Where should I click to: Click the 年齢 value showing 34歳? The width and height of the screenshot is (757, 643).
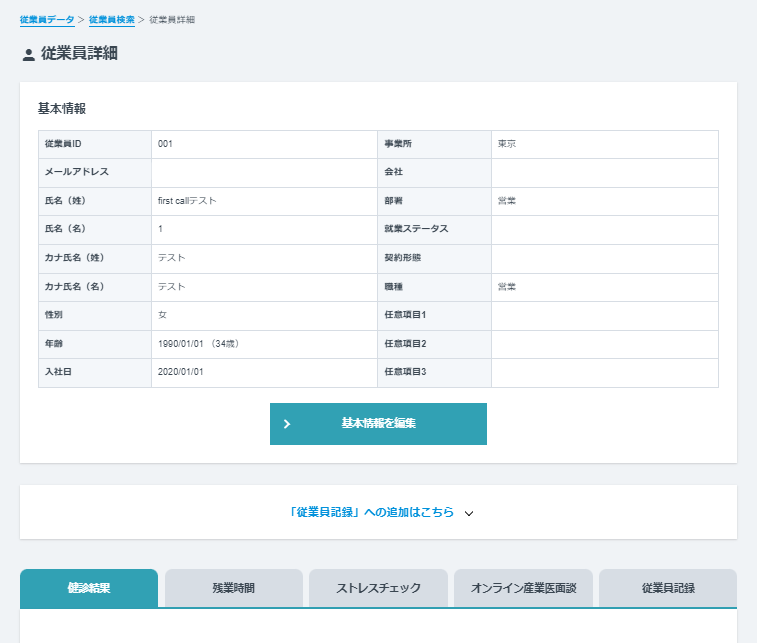198,344
